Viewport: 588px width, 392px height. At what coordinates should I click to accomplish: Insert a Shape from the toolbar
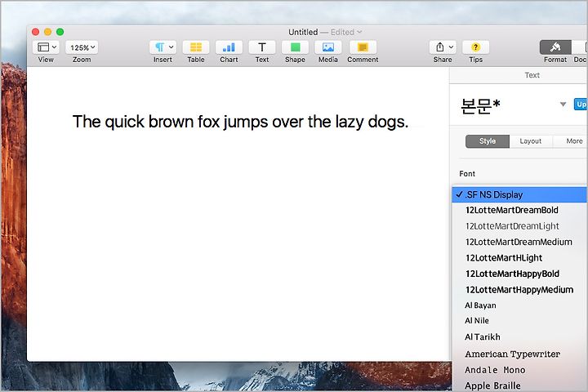pyautogui.click(x=295, y=47)
